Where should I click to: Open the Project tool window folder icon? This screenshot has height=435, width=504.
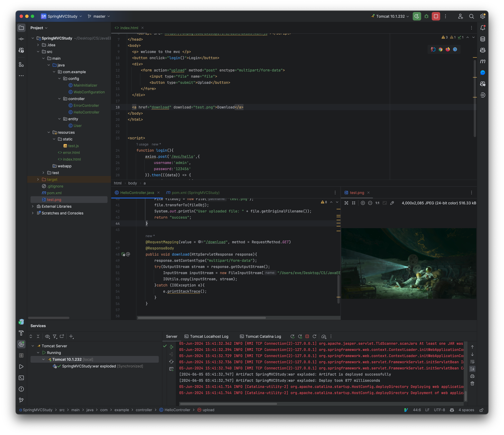pyautogui.click(x=21, y=27)
